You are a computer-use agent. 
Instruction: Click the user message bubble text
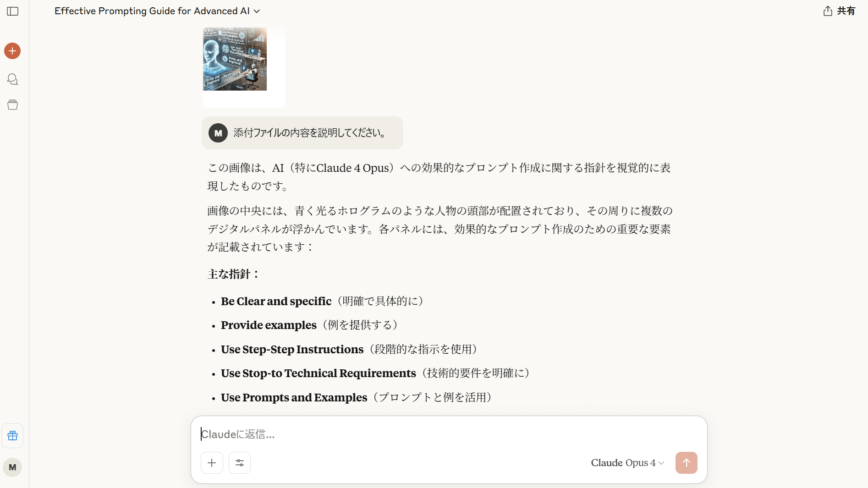tap(309, 133)
